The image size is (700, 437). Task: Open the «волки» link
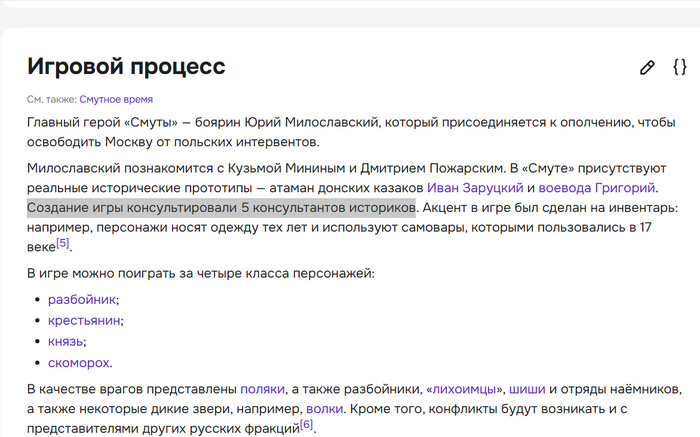coord(325,409)
